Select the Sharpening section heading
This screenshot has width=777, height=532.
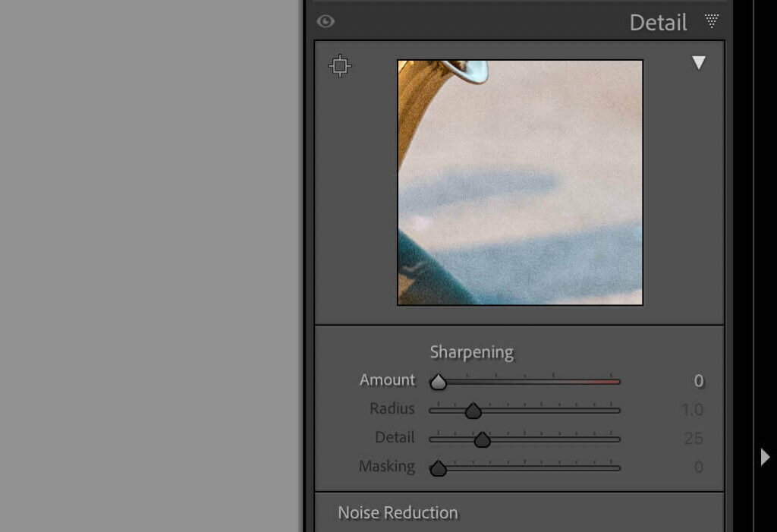(x=471, y=351)
